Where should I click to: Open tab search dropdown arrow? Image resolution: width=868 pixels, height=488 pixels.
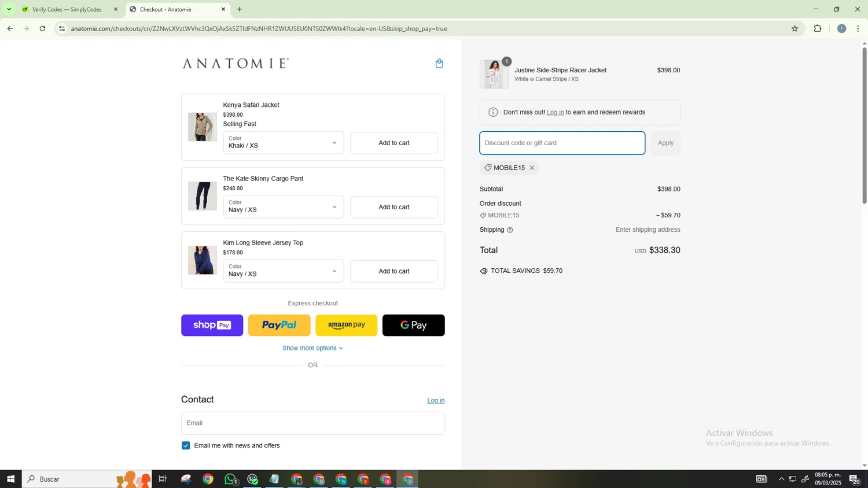tap(9, 9)
